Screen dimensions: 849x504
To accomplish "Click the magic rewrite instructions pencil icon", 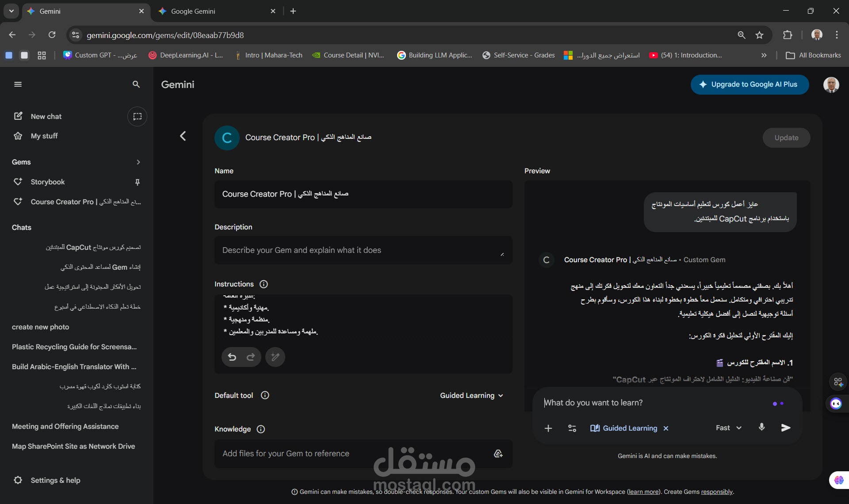I will tap(275, 357).
